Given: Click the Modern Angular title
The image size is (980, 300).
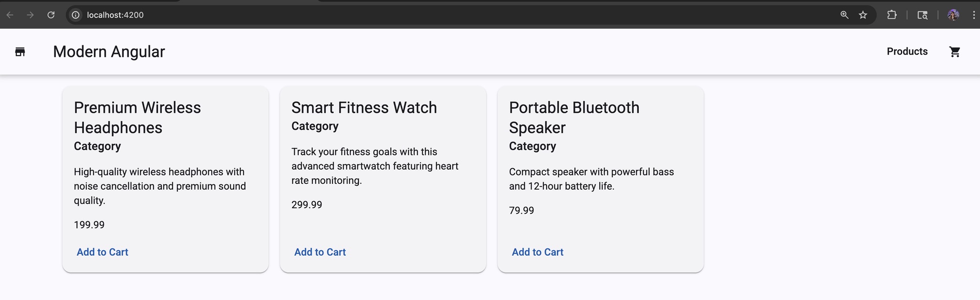Looking at the screenshot, I should tap(109, 51).
